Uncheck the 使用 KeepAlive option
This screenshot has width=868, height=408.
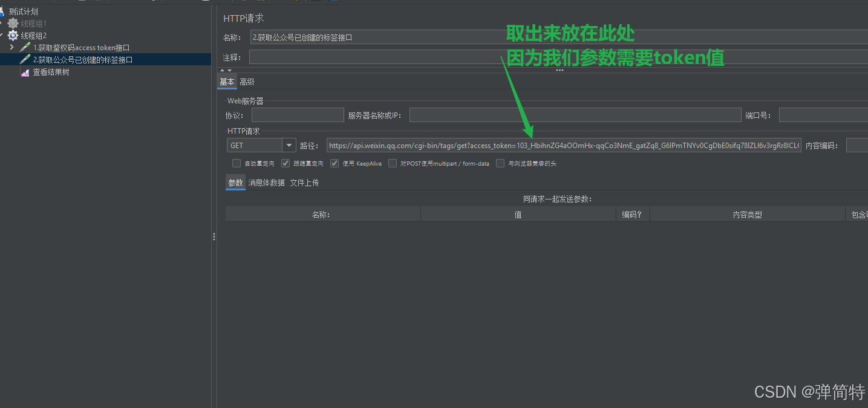pos(334,163)
